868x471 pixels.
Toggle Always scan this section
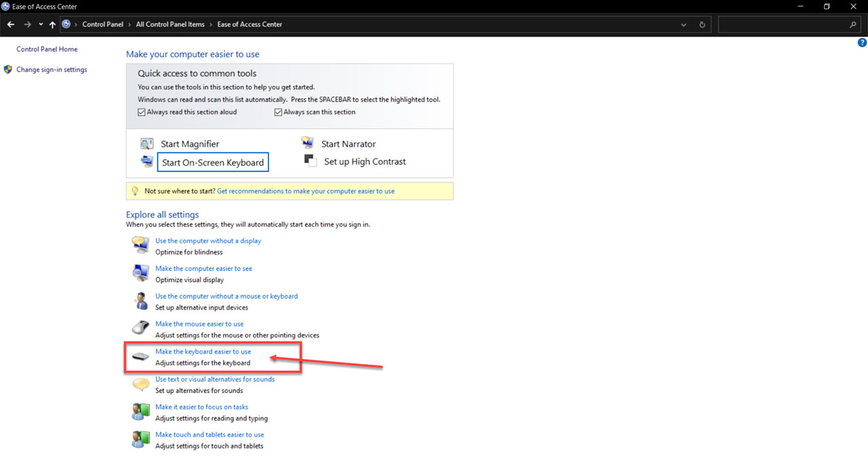[x=278, y=112]
